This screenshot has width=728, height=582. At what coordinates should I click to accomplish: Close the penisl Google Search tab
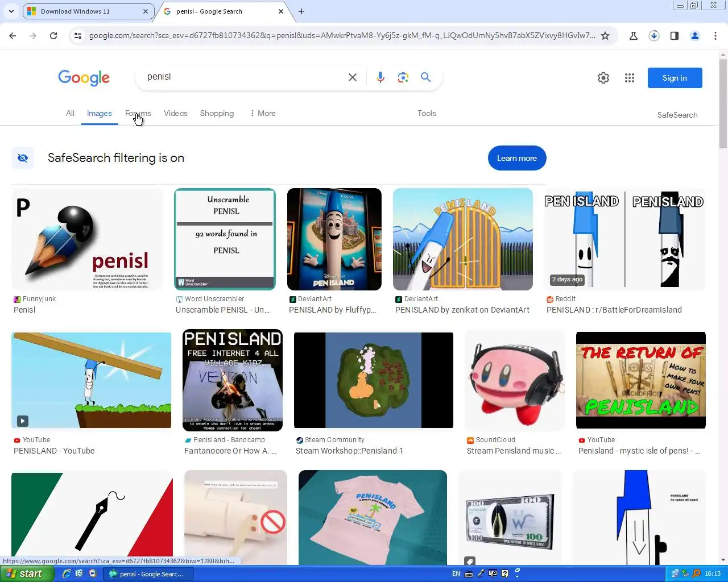(x=281, y=11)
